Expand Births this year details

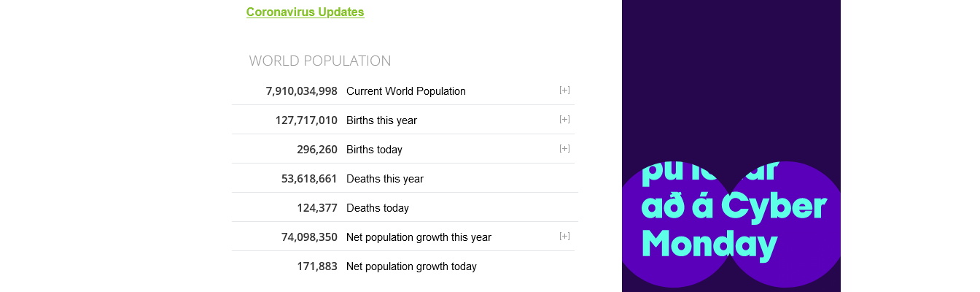click(564, 120)
